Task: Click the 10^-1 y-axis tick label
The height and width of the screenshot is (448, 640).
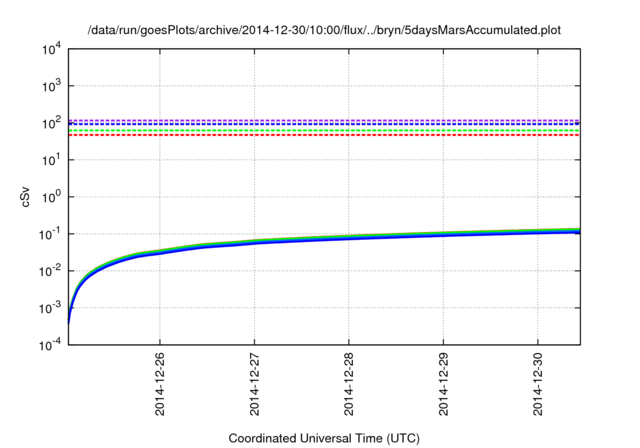Action: point(51,234)
